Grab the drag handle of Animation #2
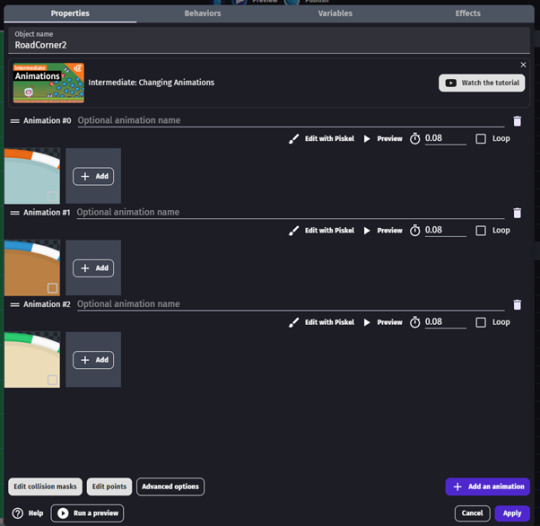Image resolution: width=540 pixels, height=526 pixels. (x=15, y=305)
